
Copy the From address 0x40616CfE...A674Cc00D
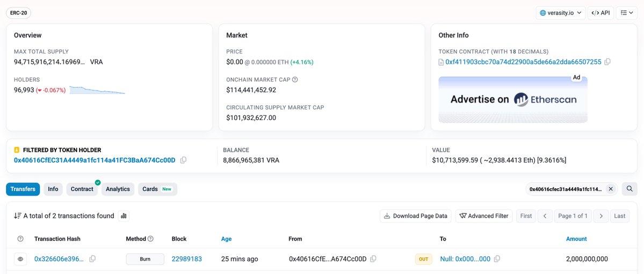(x=373, y=259)
